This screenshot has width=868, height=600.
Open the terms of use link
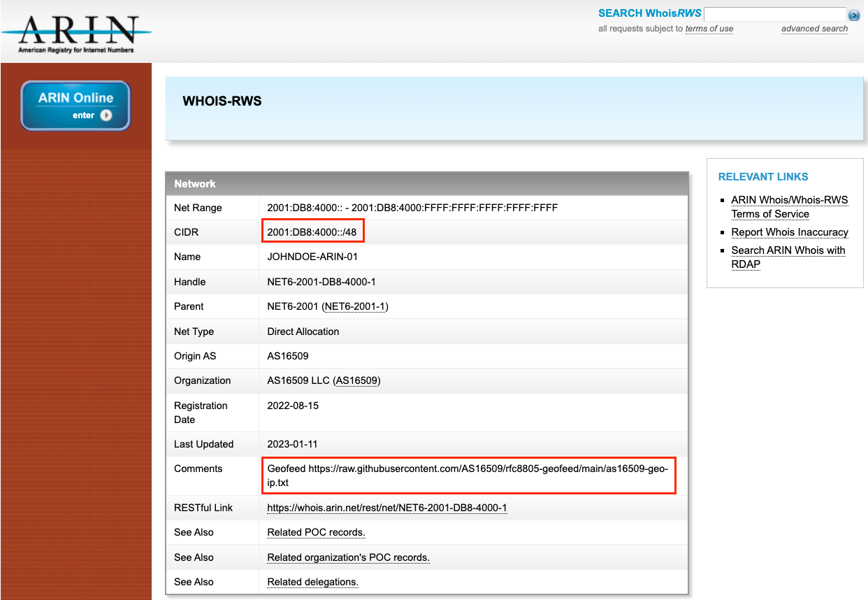(709, 29)
